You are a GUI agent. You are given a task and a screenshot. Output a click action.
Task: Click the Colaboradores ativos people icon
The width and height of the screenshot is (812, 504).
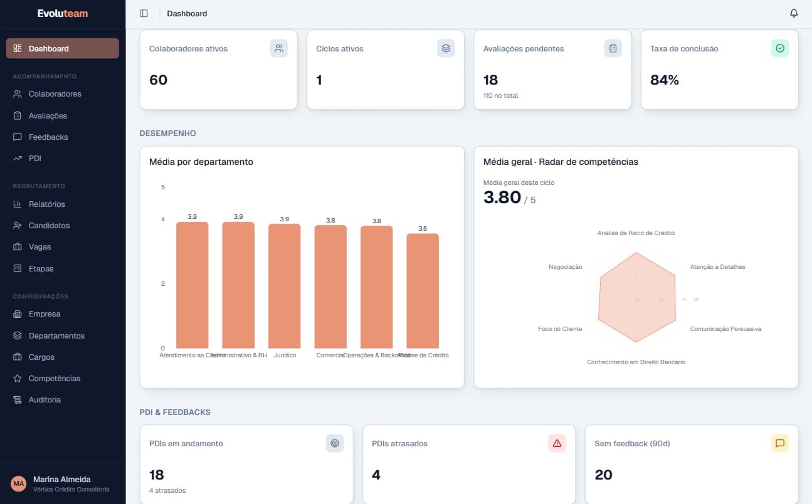[279, 48]
